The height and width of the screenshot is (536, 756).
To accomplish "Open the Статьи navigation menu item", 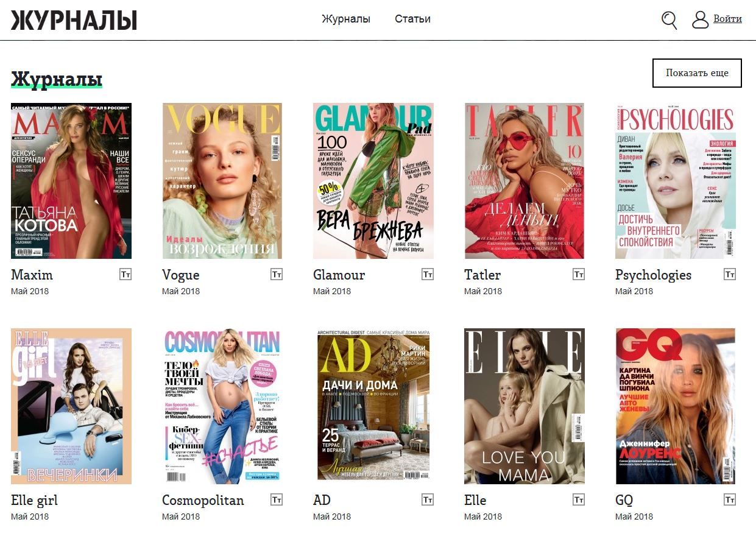I will coord(412,19).
